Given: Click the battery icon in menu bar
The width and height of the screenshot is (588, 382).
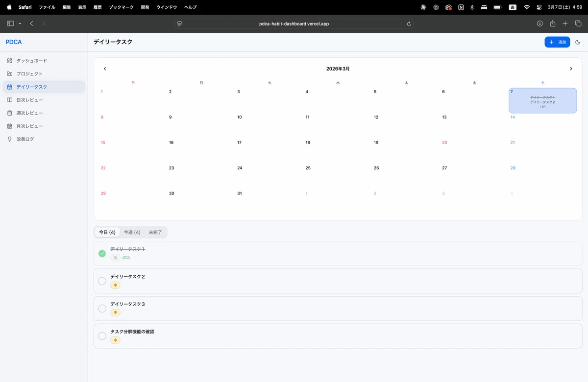Looking at the screenshot, I should [x=498, y=7].
